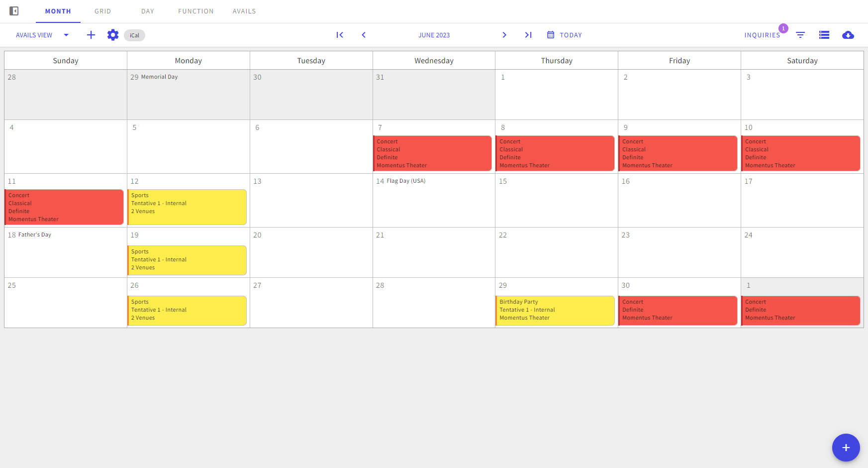Screen dimensions: 868x468
Task: Expand the Avails View dropdown
Action: click(x=42, y=35)
